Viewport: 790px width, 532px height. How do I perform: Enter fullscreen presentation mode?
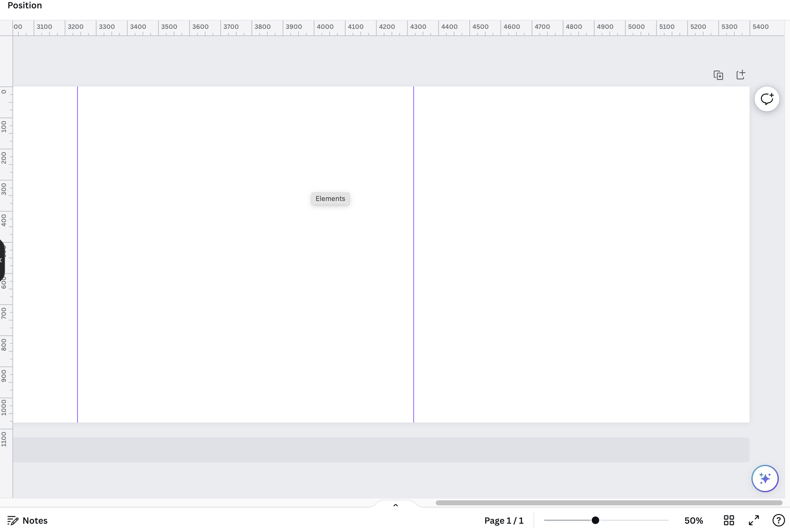(x=754, y=520)
